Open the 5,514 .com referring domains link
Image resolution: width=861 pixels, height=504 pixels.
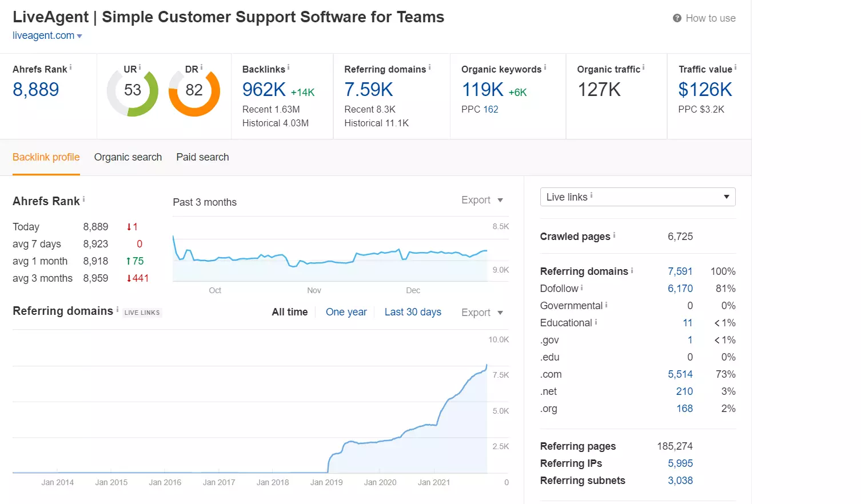[680, 374]
